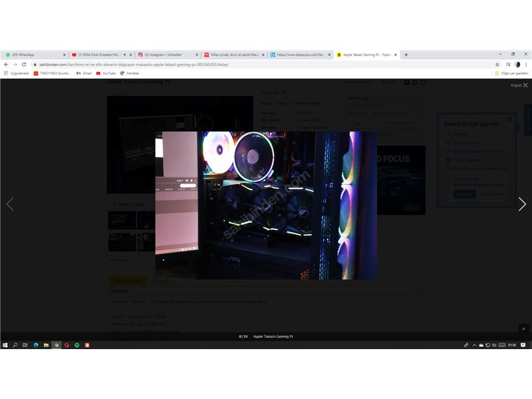The height and width of the screenshot is (399, 532).
Task: Open the Opera icon on taskbar
Action: pos(66,345)
